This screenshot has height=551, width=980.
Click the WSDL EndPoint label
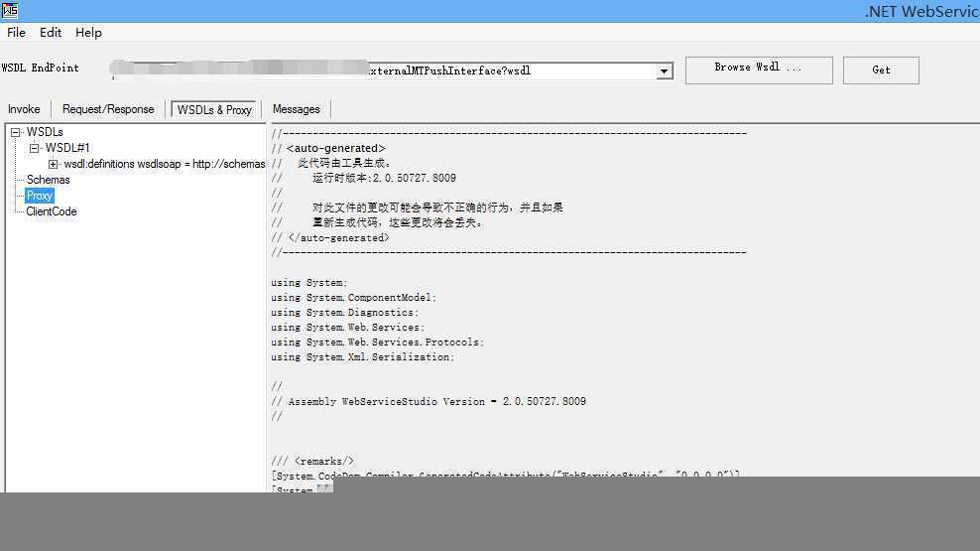tap(40, 69)
